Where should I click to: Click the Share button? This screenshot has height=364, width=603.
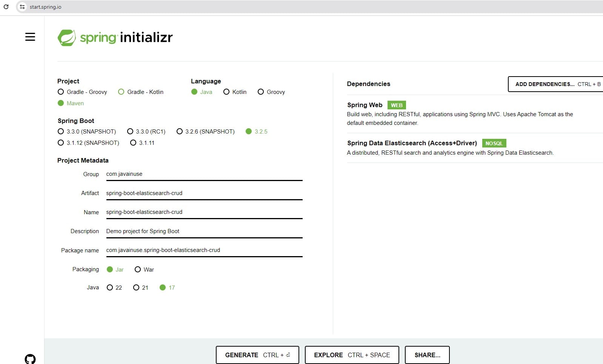(427, 355)
